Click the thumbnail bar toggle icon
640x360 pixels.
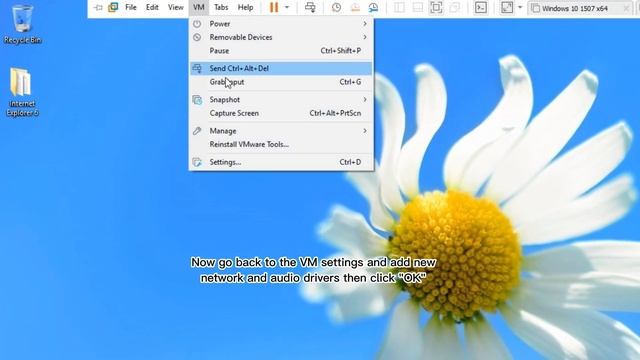pyautogui.click(x=418, y=7)
